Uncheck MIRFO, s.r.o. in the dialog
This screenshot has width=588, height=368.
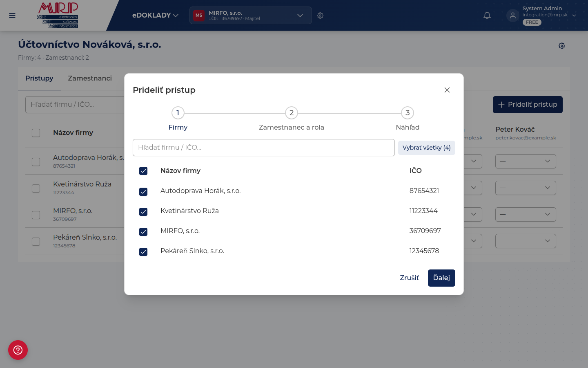[143, 231]
